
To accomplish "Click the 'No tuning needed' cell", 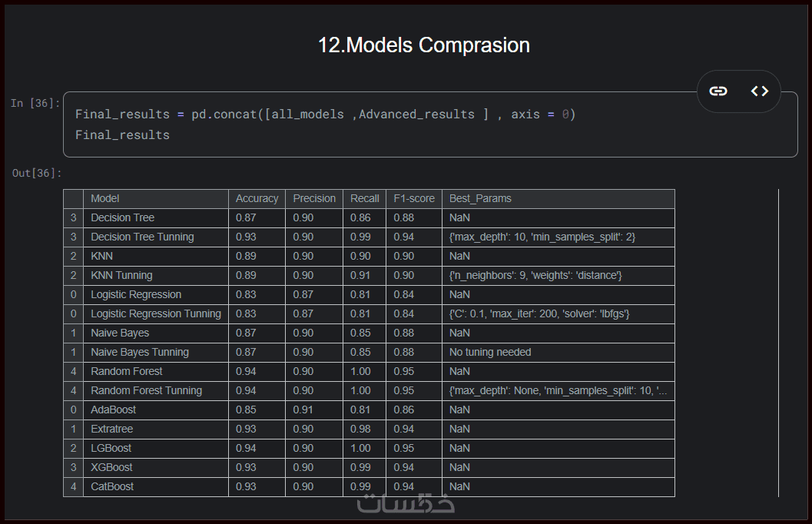I will (490, 352).
